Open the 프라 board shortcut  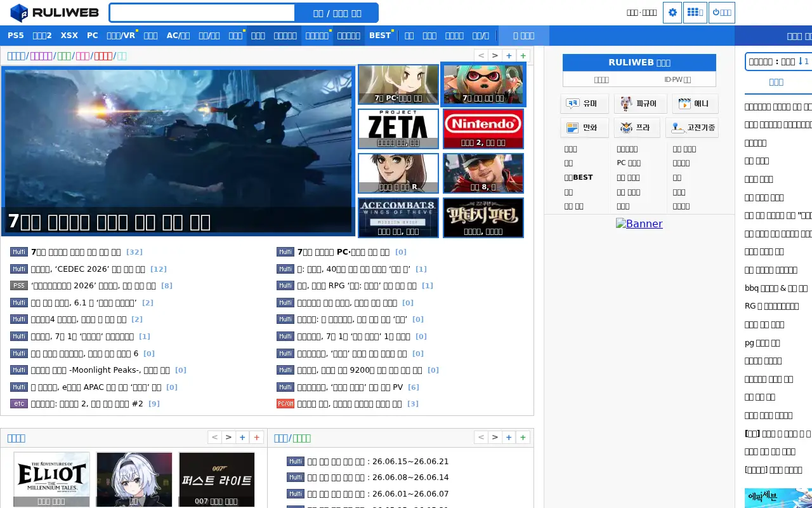pyautogui.click(x=636, y=128)
